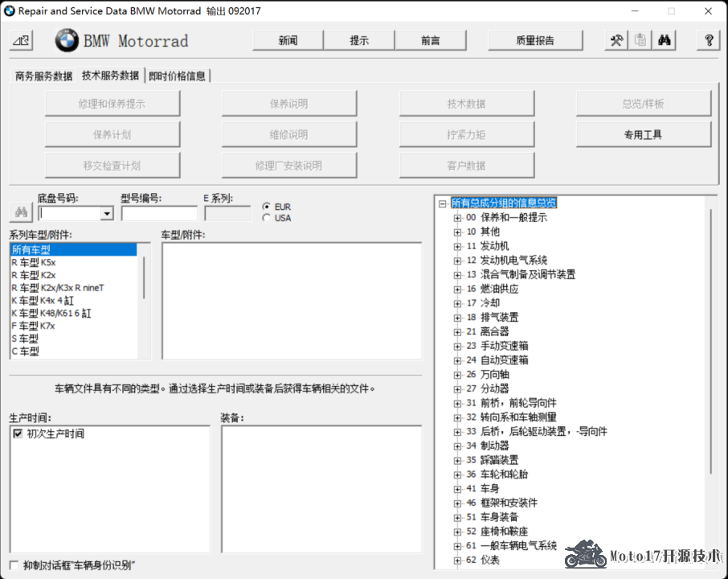
Task: Expand the 61 一般车辆电气系统 node
Action: pos(457,546)
